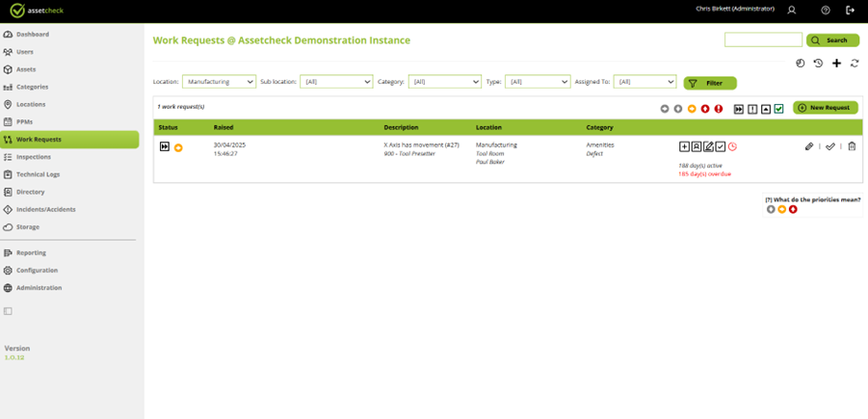Click the edit pencil icon in the request row
This screenshot has height=419, width=868.
(809, 146)
